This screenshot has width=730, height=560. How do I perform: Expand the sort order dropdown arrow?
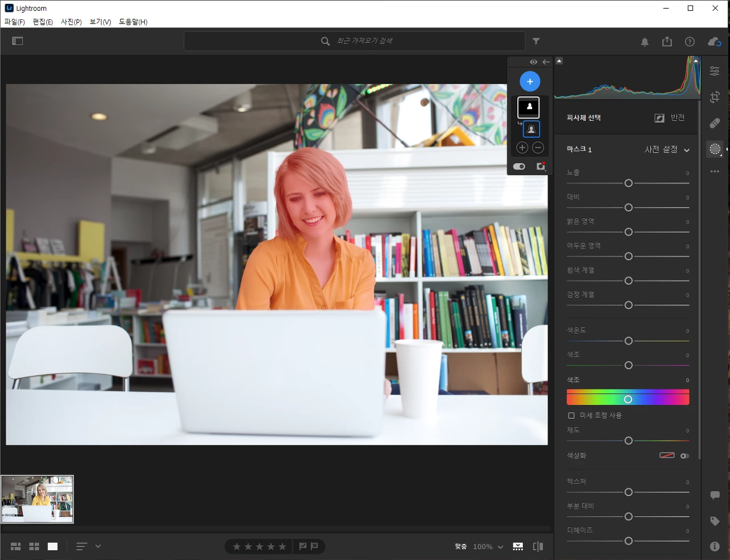98,546
